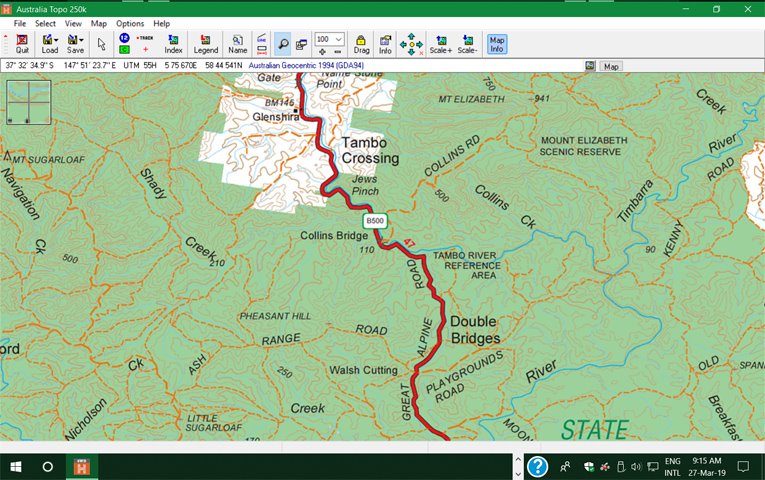Click the taskbar clock showing 9:15 AM
Viewport: 765px width, 480px height.
pyautogui.click(x=706, y=467)
